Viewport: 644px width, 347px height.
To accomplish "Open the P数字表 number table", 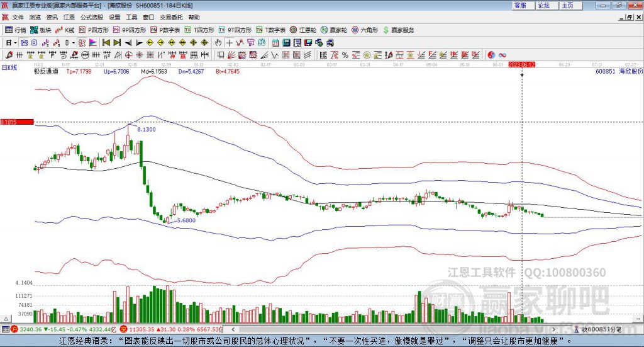I will pyautogui.click(x=165, y=30).
